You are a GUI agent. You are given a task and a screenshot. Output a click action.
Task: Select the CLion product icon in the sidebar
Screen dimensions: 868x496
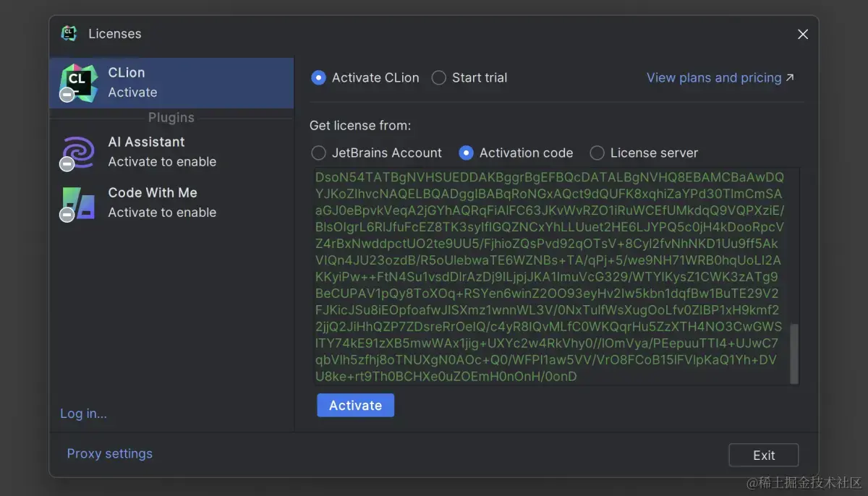[78, 82]
